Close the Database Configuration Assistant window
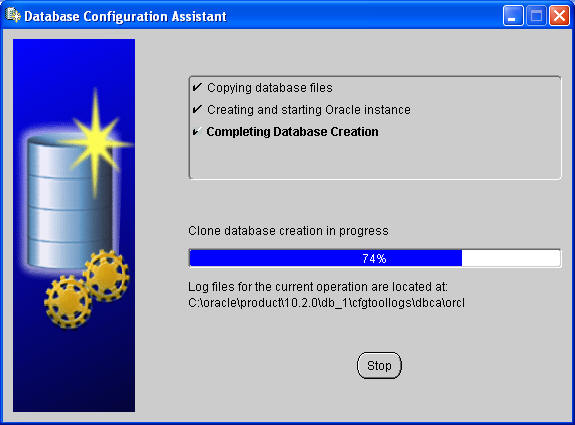This screenshot has width=575, height=425. click(x=559, y=16)
